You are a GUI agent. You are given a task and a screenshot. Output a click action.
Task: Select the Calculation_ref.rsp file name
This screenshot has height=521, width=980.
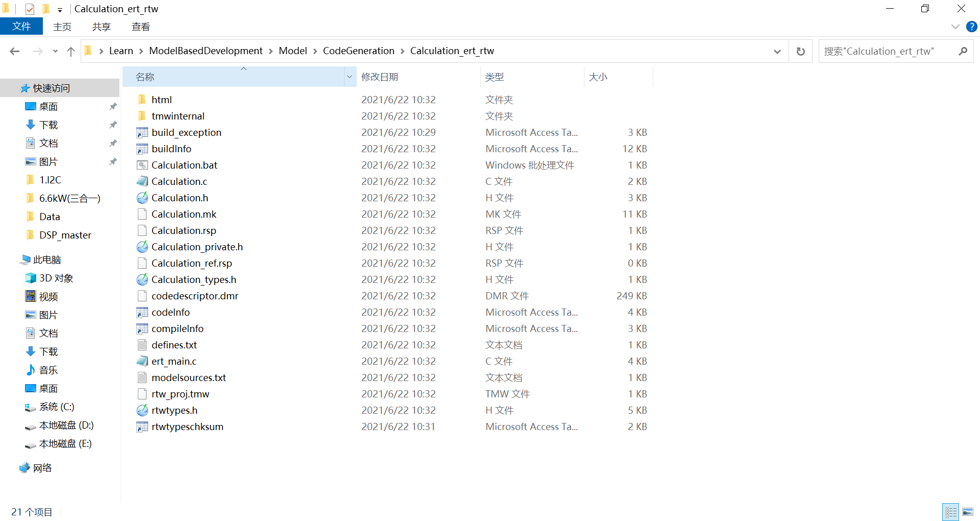point(191,263)
